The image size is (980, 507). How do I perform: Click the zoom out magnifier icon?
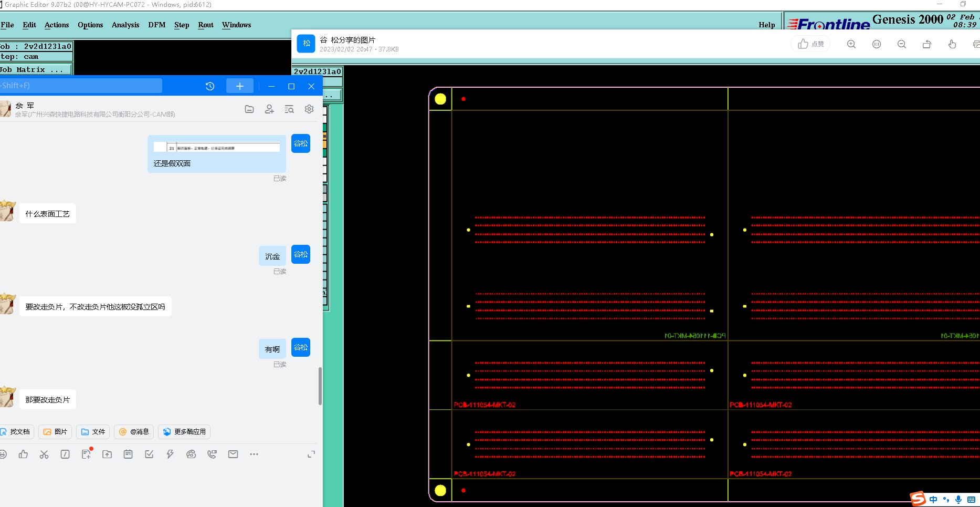pos(901,44)
